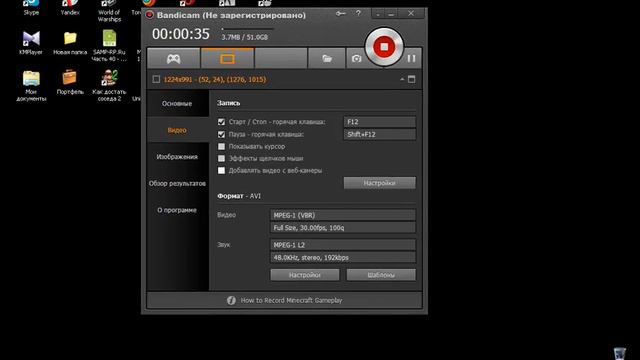Open Skype desktop shortcut
Viewport: 640px width, 360px height.
click(x=31, y=7)
